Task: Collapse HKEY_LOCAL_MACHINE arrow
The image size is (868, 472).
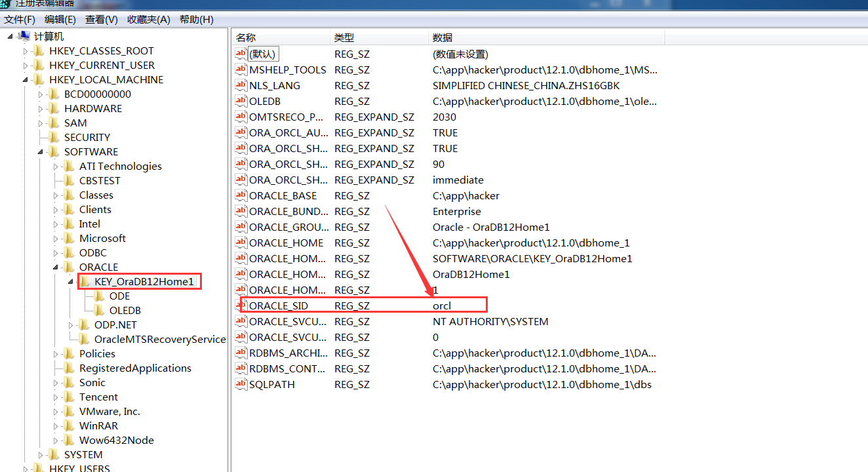Action: click(26, 80)
